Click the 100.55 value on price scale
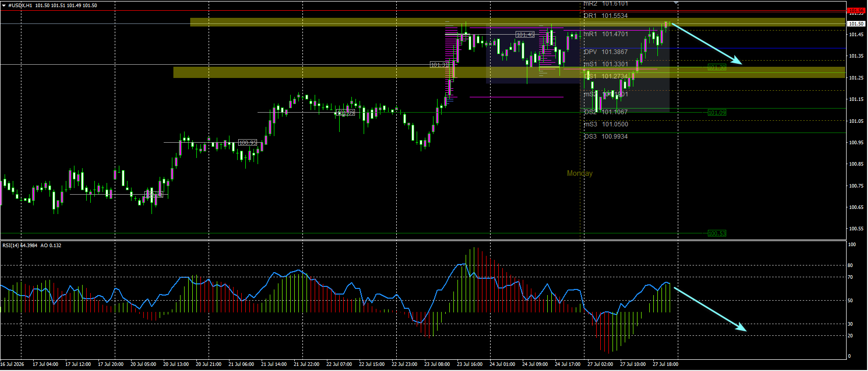Image resolution: width=868 pixels, height=371 pixels. (x=856, y=229)
